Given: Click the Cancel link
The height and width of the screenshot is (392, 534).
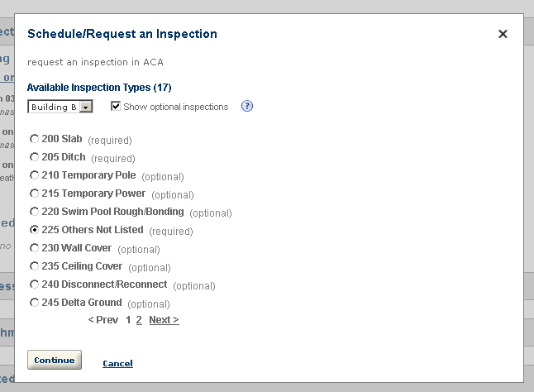Looking at the screenshot, I should (x=117, y=363).
